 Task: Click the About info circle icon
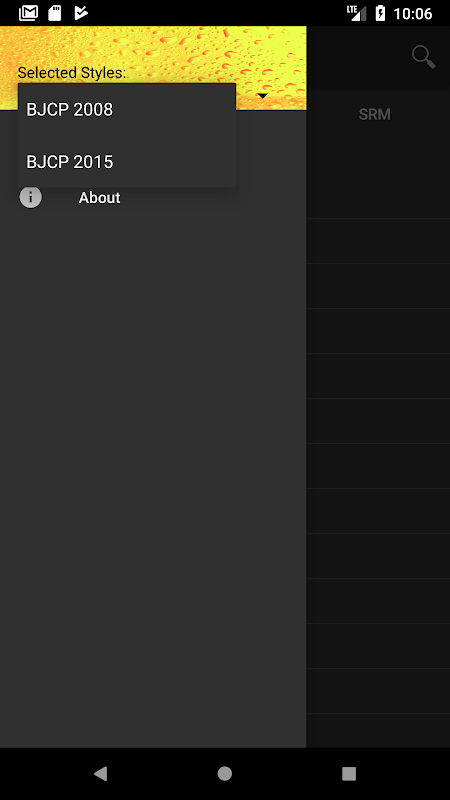click(31, 197)
